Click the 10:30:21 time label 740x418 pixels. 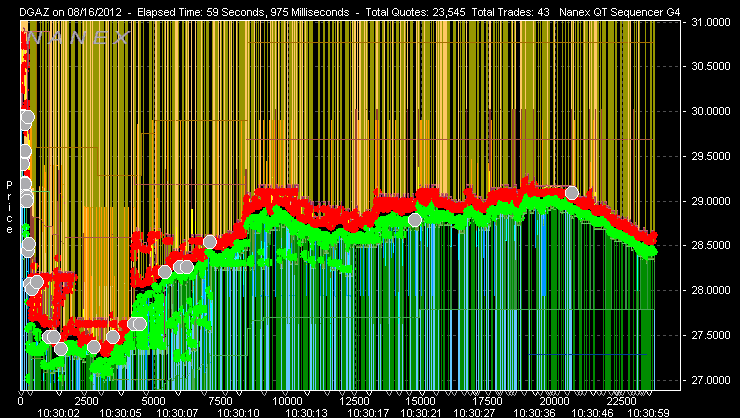tap(421, 413)
